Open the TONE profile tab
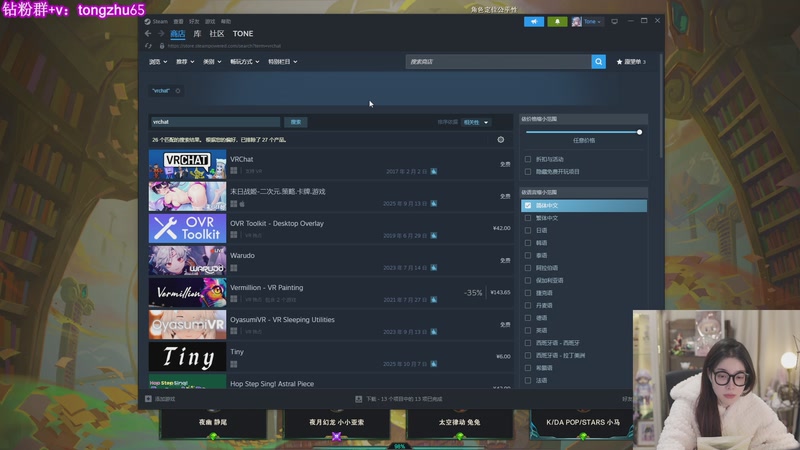The image size is (800, 450). pos(243,34)
